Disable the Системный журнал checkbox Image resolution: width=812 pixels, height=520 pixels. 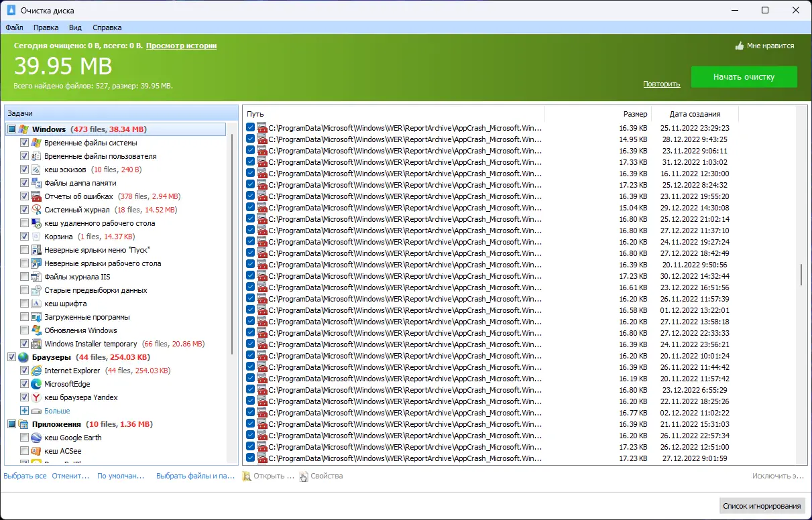23,210
